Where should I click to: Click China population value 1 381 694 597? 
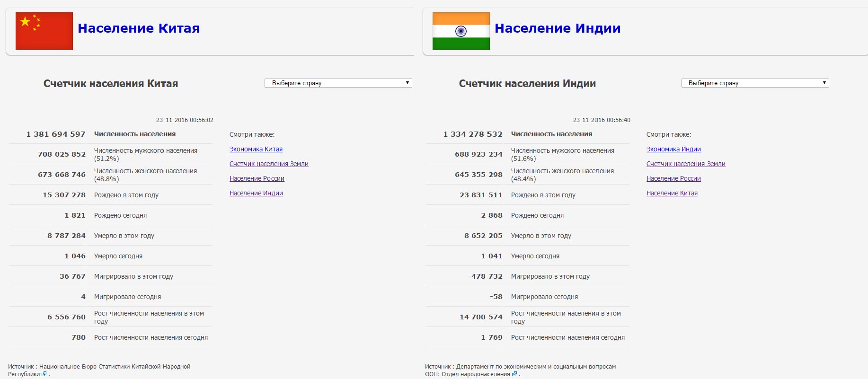[x=56, y=134]
